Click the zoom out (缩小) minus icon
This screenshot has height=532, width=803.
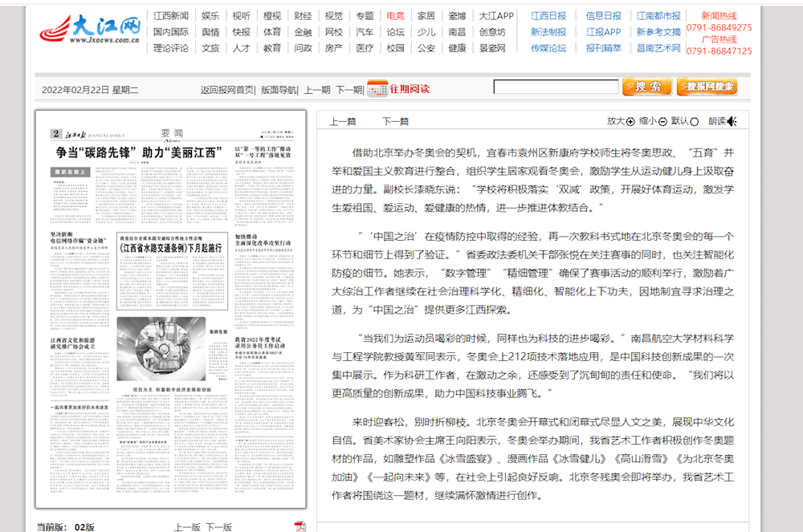click(x=662, y=121)
